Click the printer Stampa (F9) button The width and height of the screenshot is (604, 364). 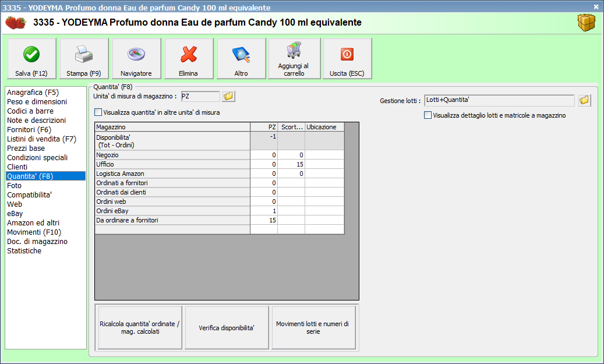pos(84,59)
